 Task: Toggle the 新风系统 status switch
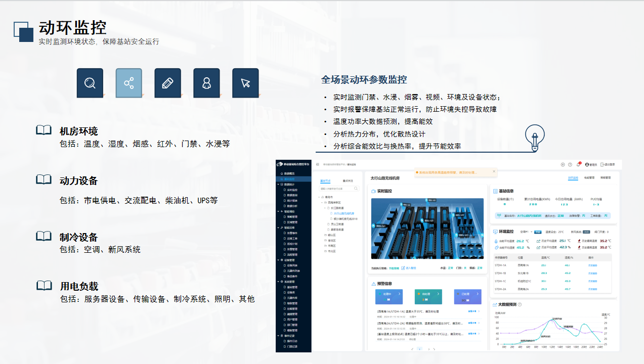(586, 232)
